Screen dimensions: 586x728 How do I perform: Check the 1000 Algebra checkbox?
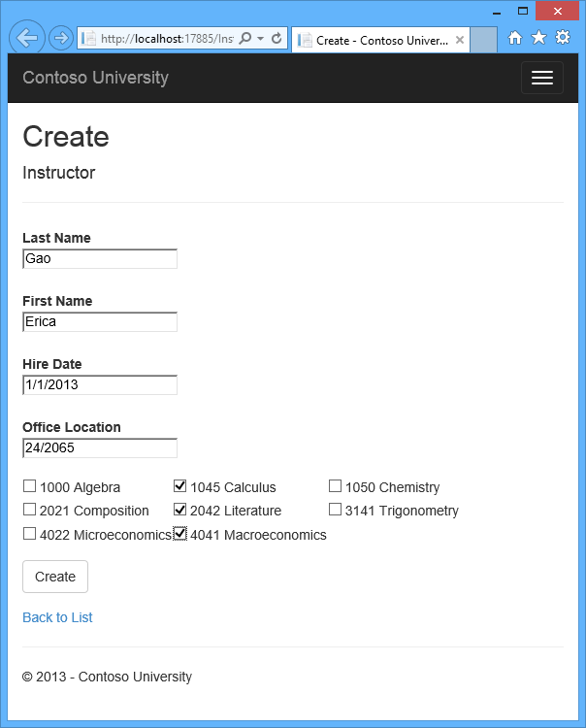(30, 486)
